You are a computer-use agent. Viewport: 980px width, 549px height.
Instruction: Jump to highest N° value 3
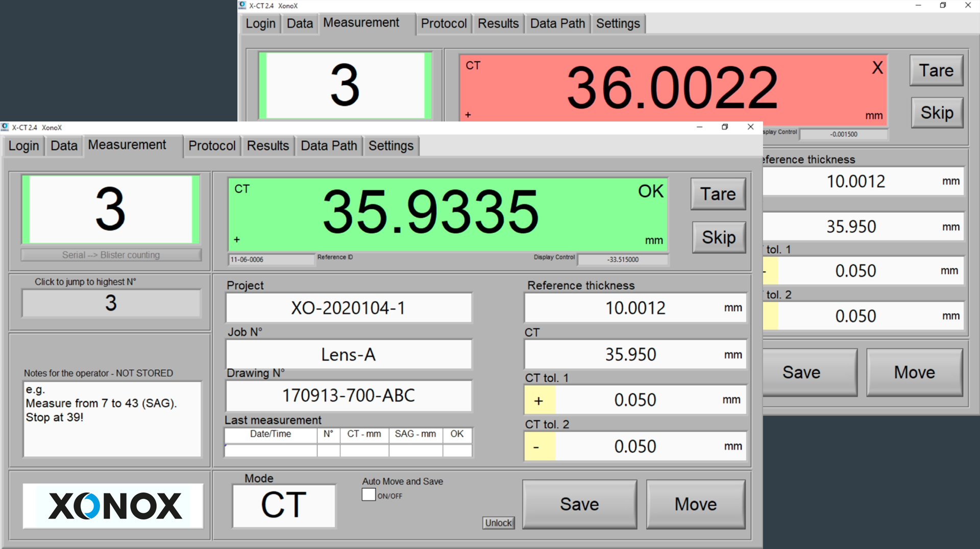pyautogui.click(x=111, y=303)
